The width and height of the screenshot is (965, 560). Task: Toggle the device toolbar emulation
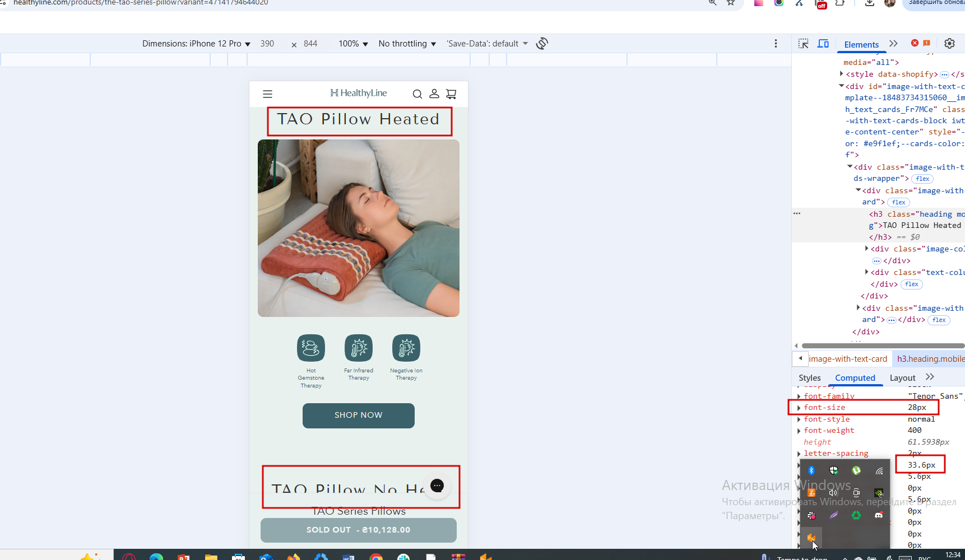823,44
